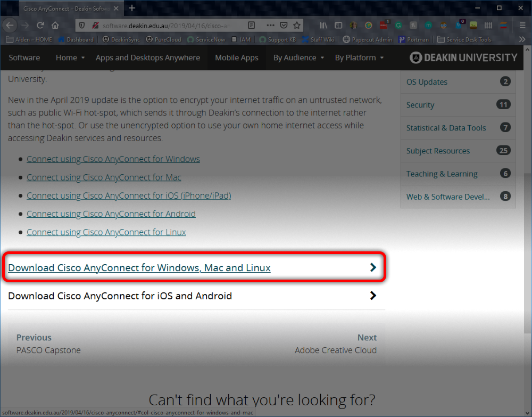532x417 pixels.
Task: Close the Cisco AnyConnect tab
Action: tap(116, 9)
